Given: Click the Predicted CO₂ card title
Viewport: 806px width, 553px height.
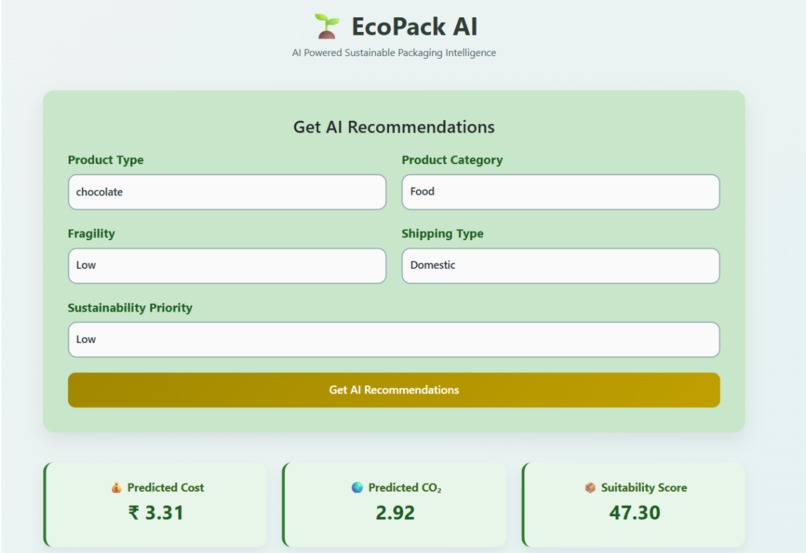Looking at the screenshot, I should (405, 488).
